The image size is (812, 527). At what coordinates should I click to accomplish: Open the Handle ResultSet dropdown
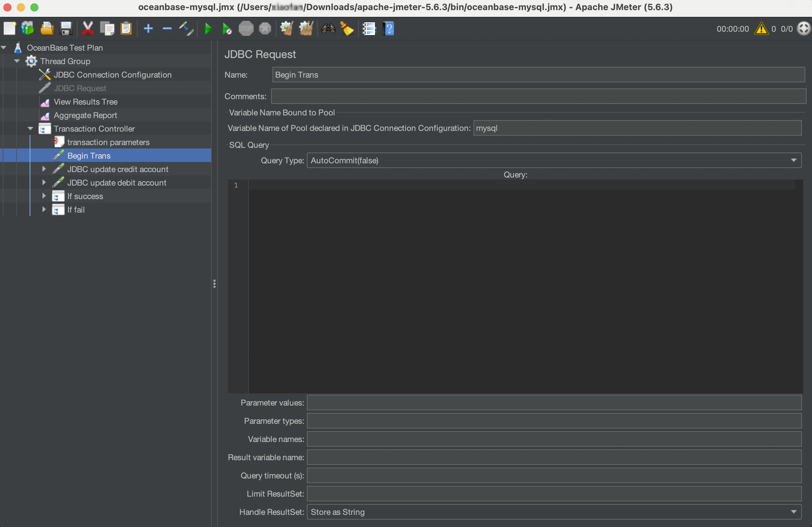pos(554,512)
